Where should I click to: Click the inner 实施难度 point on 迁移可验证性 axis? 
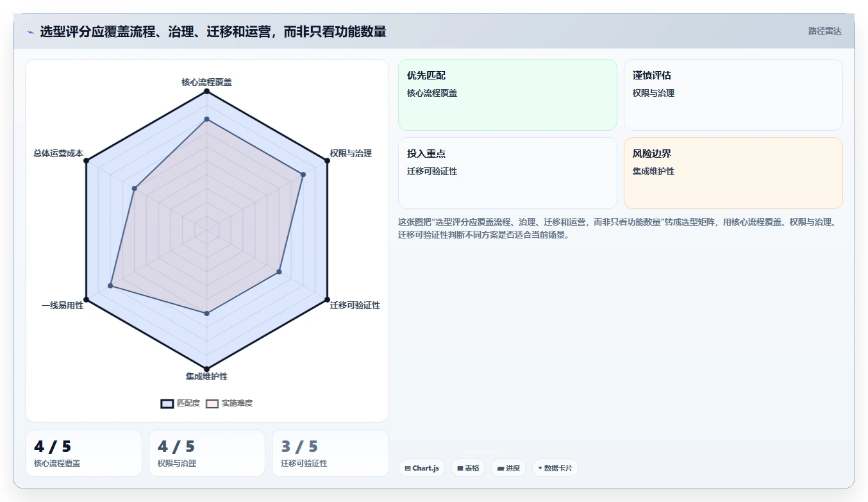tap(279, 272)
